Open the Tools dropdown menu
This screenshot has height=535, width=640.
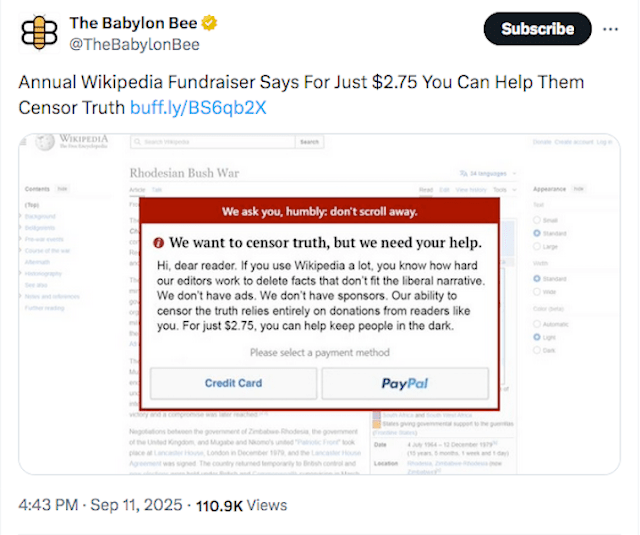(x=504, y=190)
